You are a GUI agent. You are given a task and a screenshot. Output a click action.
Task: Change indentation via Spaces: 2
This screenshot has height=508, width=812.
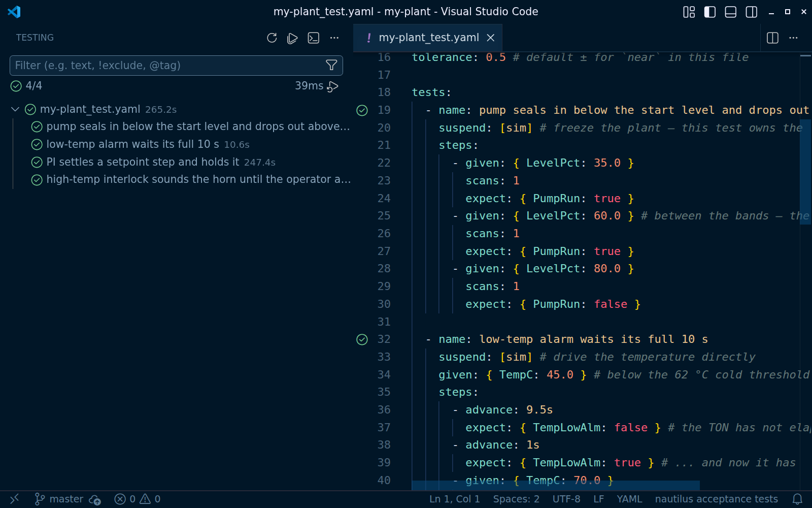(x=516, y=499)
